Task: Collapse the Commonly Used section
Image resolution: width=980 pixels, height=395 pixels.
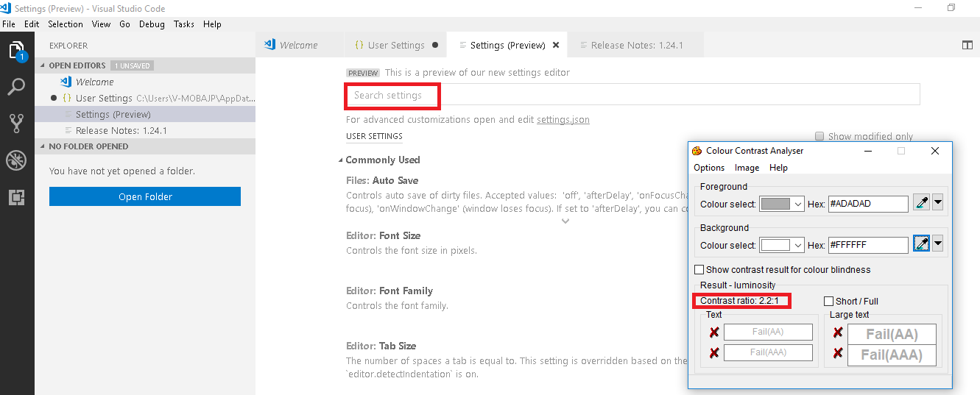Action: click(340, 160)
